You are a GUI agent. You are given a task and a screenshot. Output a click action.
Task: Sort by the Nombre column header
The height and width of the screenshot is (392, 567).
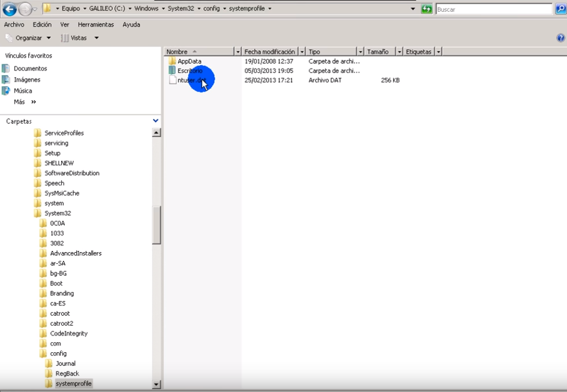199,52
